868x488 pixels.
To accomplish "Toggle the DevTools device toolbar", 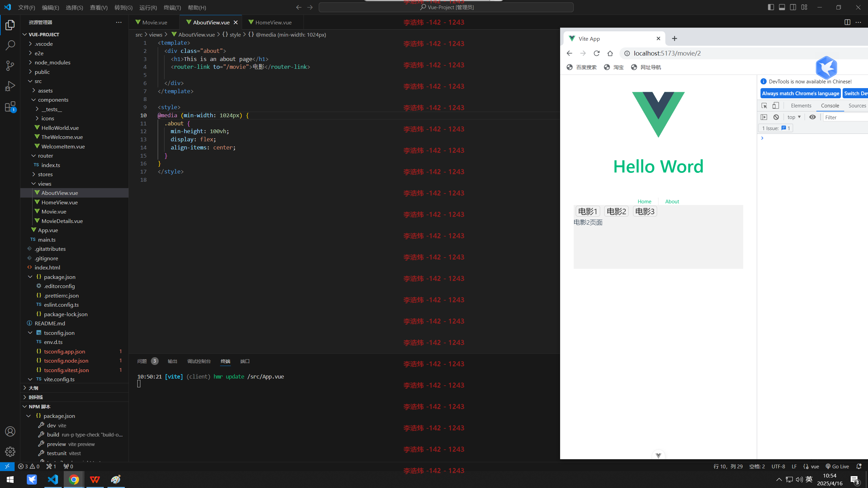I will click(776, 106).
